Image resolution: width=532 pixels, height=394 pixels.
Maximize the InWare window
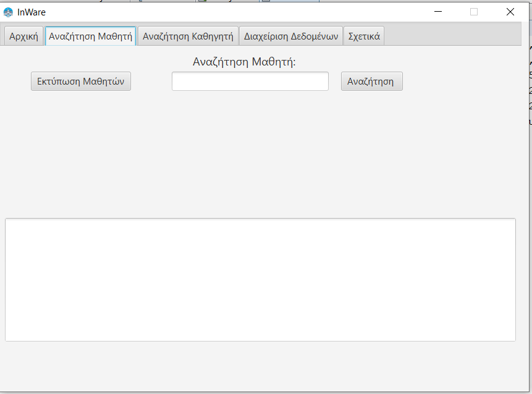(473, 12)
